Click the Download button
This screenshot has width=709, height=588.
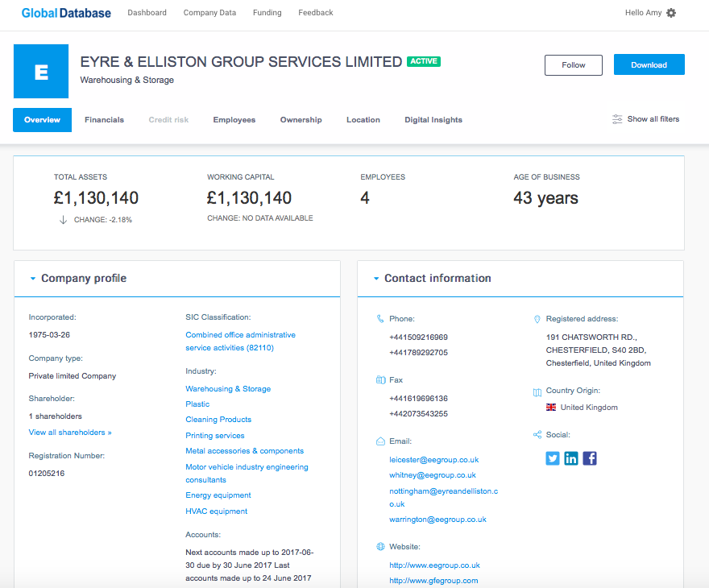pyautogui.click(x=649, y=64)
